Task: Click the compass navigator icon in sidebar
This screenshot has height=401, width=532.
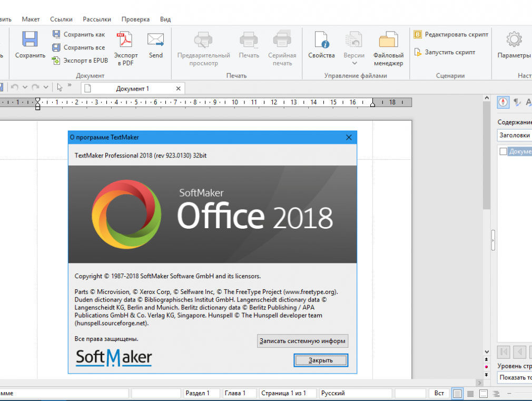Action: pos(503,102)
